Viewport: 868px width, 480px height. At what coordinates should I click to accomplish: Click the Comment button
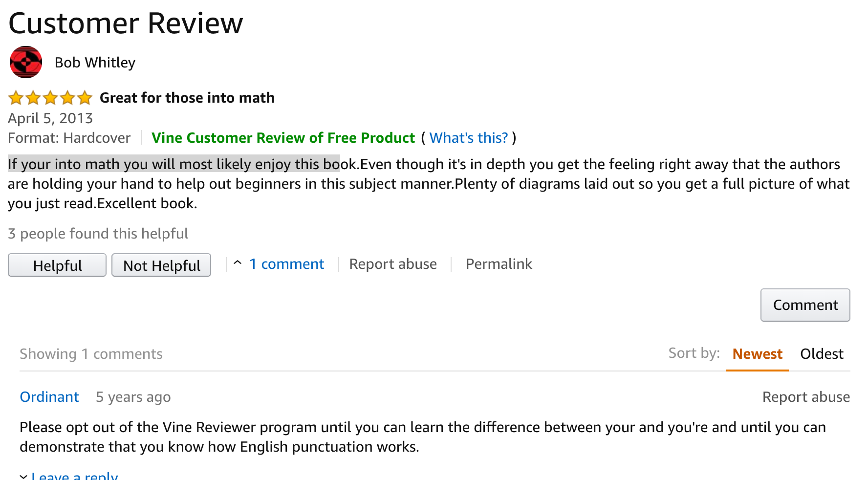click(805, 305)
